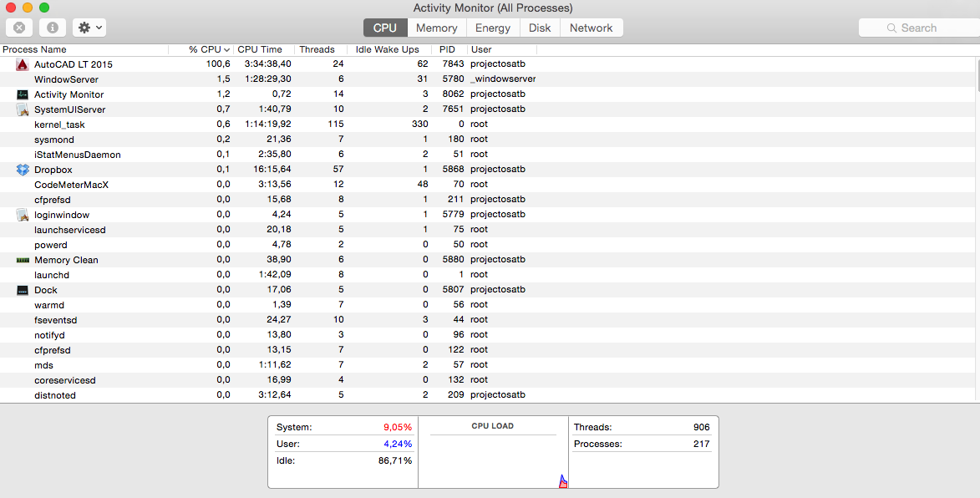Image resolution: width=980 pixels, height=498 pixels.
Task: Select the coreservicesd process row
Action: (488, 380)
